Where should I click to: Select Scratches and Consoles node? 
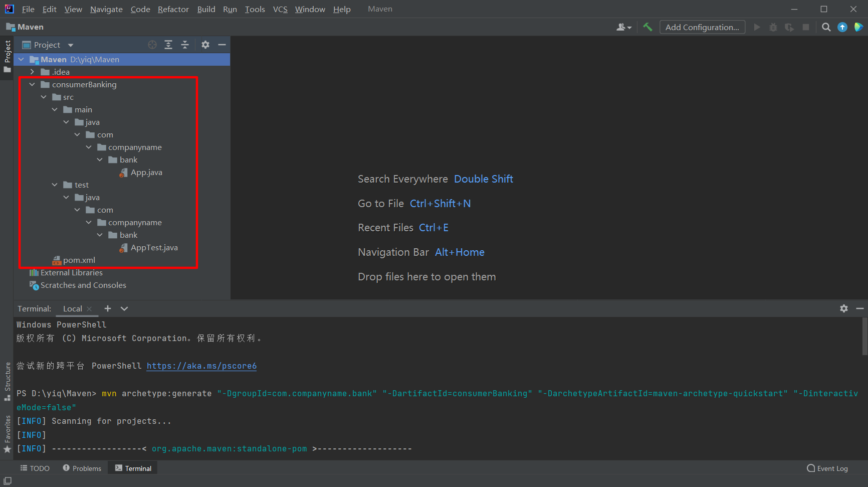point(78,285)
